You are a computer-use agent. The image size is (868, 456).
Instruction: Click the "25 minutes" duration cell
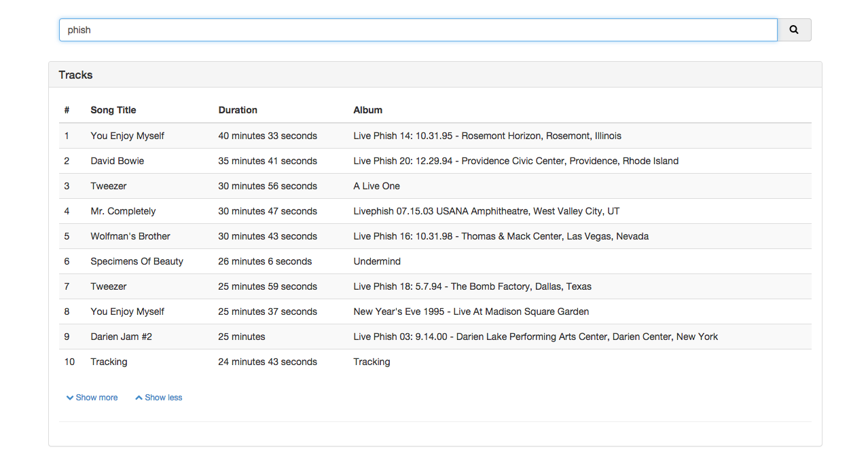[x=242, y=337]
